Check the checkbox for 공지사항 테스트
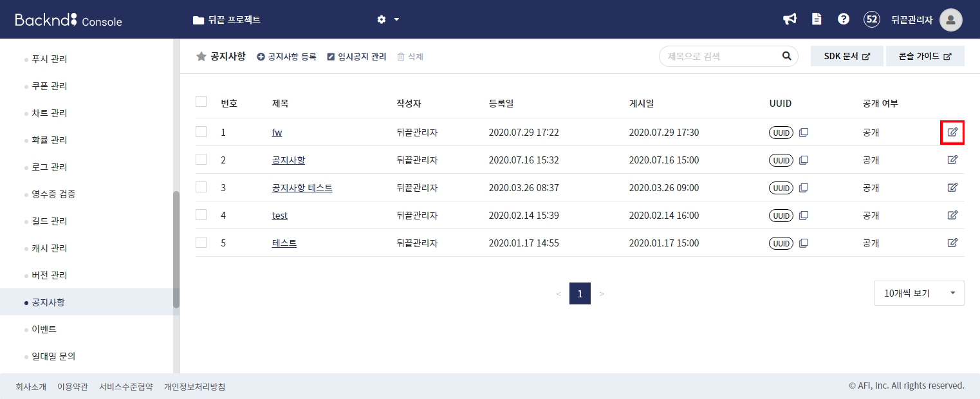Image resolution: width=980 pixels, height=399 pixels. (x=201, y=187)
